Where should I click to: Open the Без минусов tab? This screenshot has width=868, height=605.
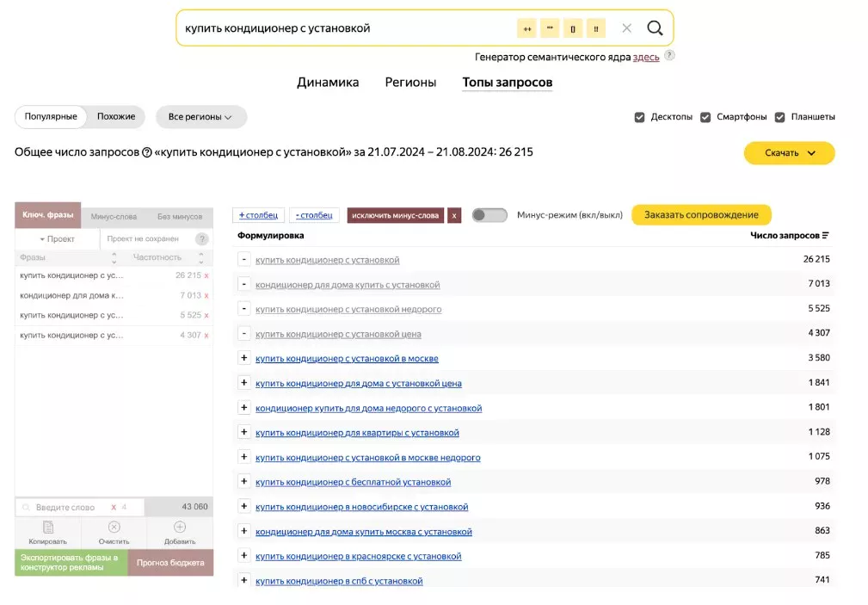click(179, 216)
